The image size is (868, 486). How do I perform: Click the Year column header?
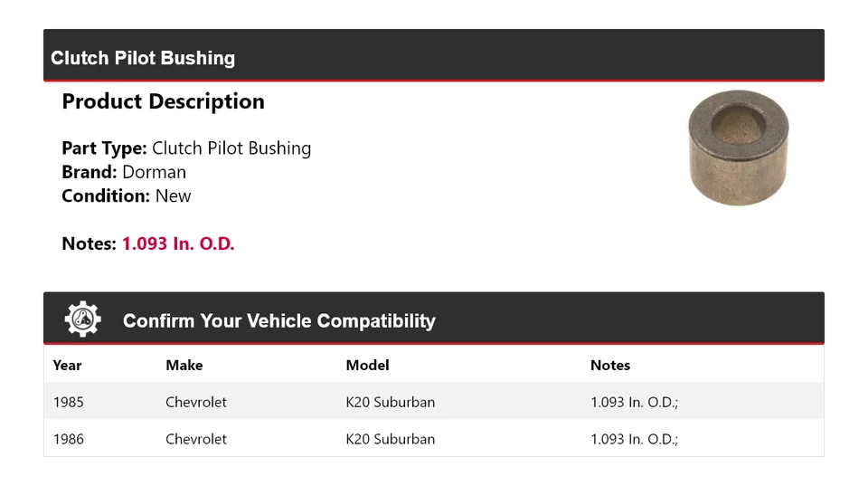67,366
